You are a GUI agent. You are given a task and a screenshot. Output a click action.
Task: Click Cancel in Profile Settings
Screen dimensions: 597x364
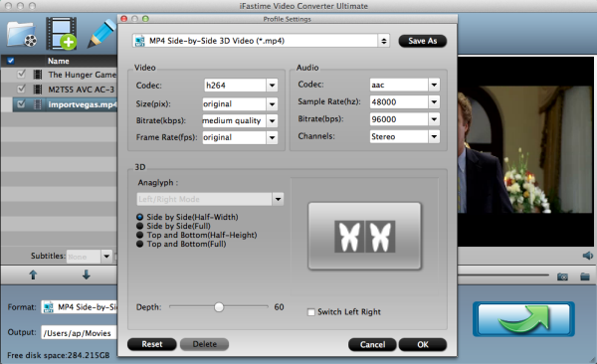point(372,344)
